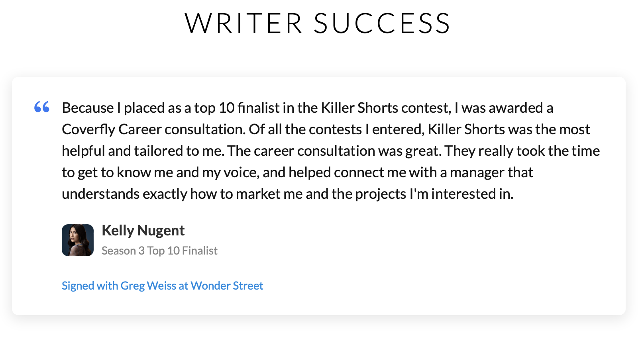Click the line starting 'to get to know me'

tap(297, 172)
